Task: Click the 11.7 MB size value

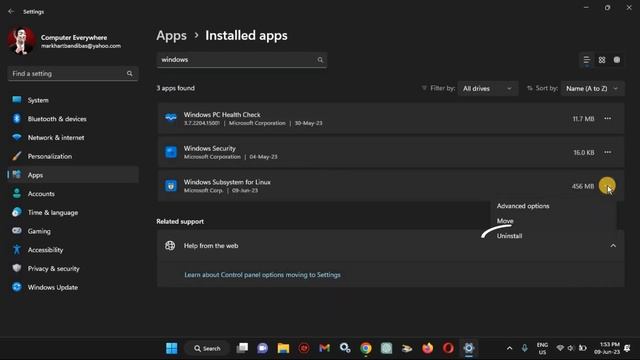Action: pyautogui.click(x=583, y=119)
